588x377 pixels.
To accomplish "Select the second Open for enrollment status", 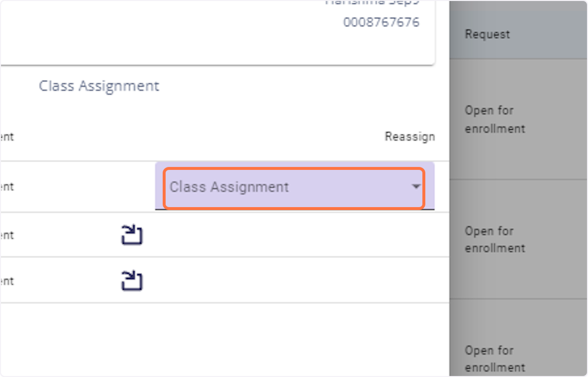I will pos(494,239).
